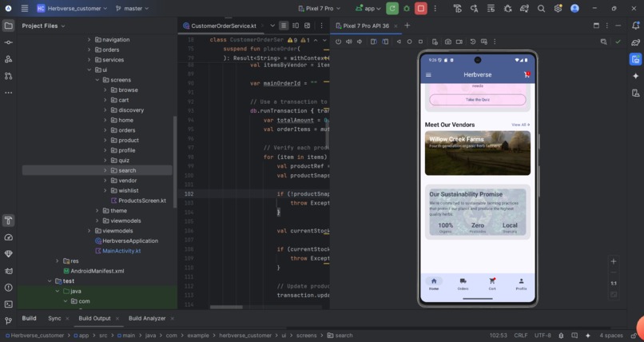This screenshot has height=342, width=644.
Task: Open Git tool window icon
Action: coord(8,320)
